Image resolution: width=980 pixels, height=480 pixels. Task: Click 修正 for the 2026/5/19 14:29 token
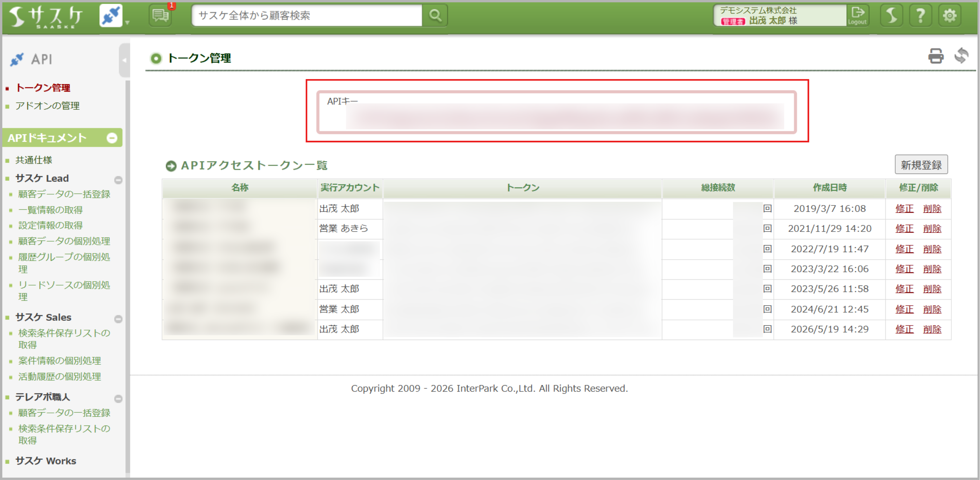coord(904,329)
